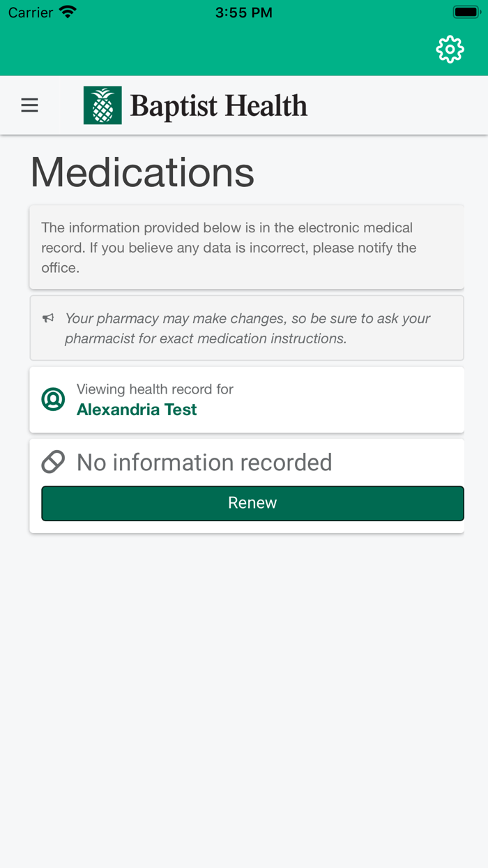Screen dimensions: 488x868
Task: Click the megaphone announcement icon
Action: coord(48,318)
